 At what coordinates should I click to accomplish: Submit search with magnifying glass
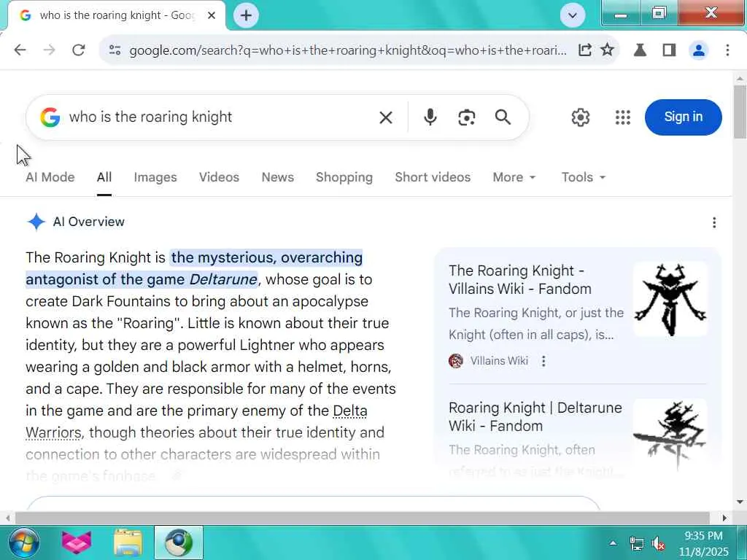coord(503,117)
